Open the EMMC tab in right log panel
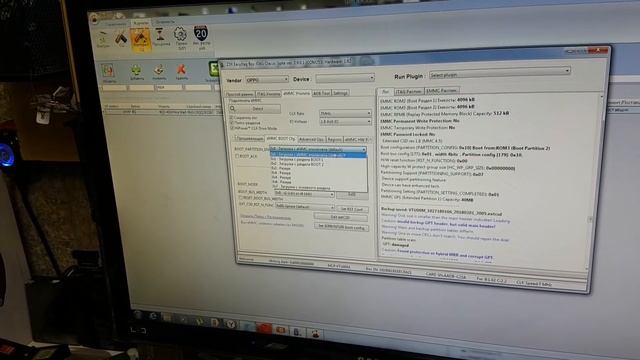The height and width of the screenshot is (360, 640). coord(442,91)
